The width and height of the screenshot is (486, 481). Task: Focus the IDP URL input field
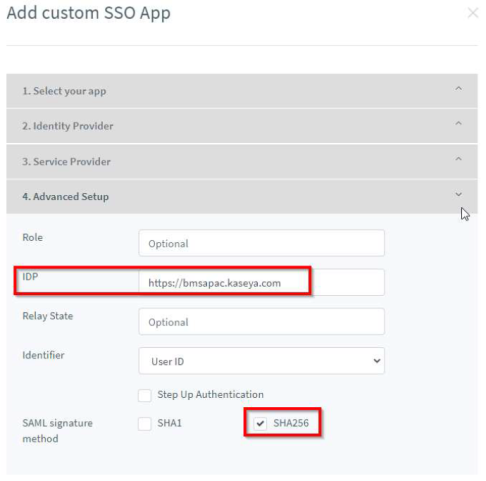[262, 282]
